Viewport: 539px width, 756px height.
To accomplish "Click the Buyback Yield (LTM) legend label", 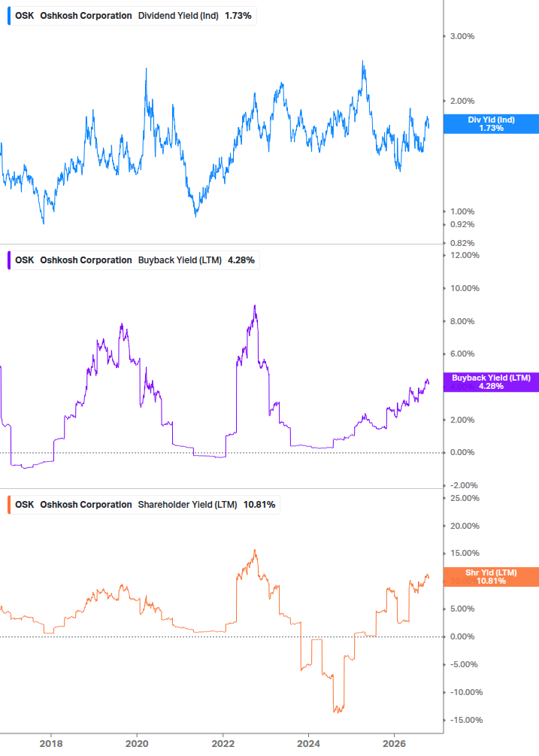I will (x=180, y=260).
